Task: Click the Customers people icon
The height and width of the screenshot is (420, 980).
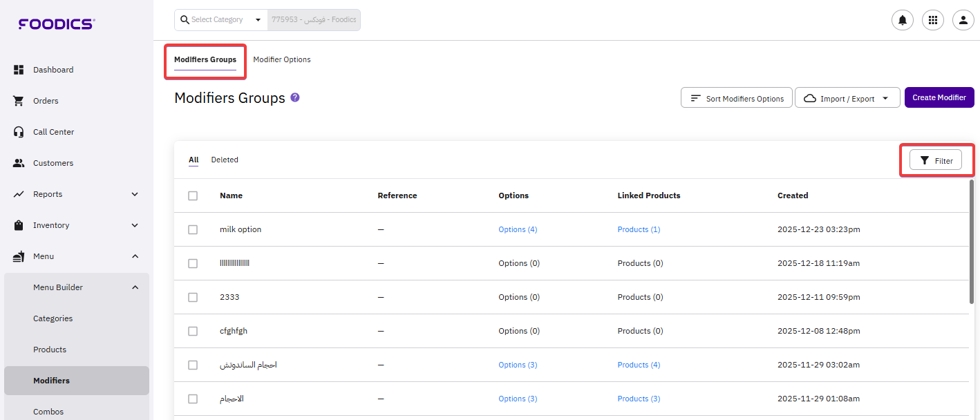Action: (x=19, y=163)
